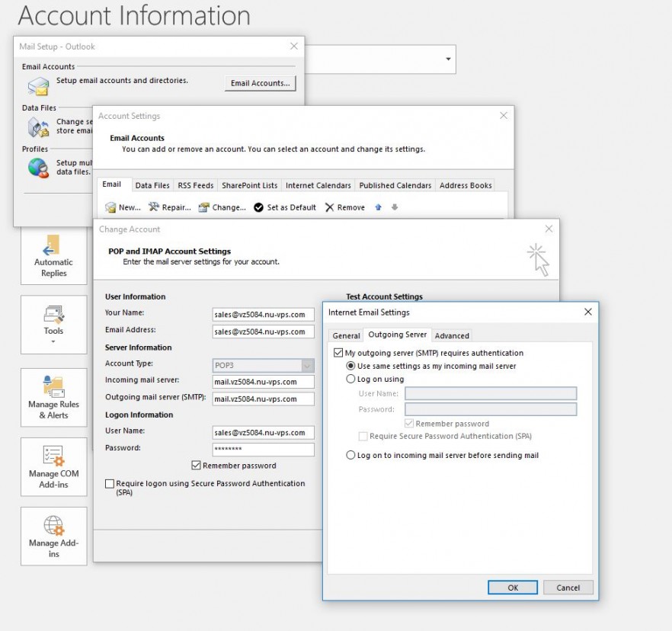
Task: Click the outgoing server User Name field
Action: [491, 393]
